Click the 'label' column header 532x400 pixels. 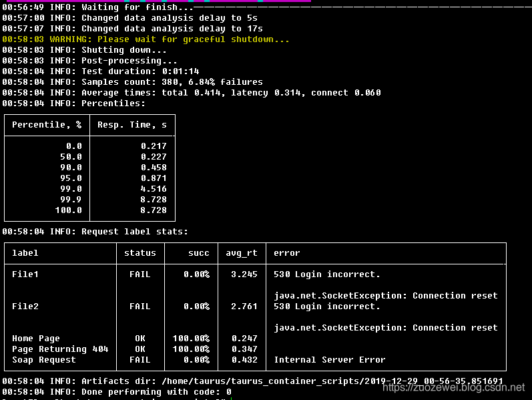point(25,253)
